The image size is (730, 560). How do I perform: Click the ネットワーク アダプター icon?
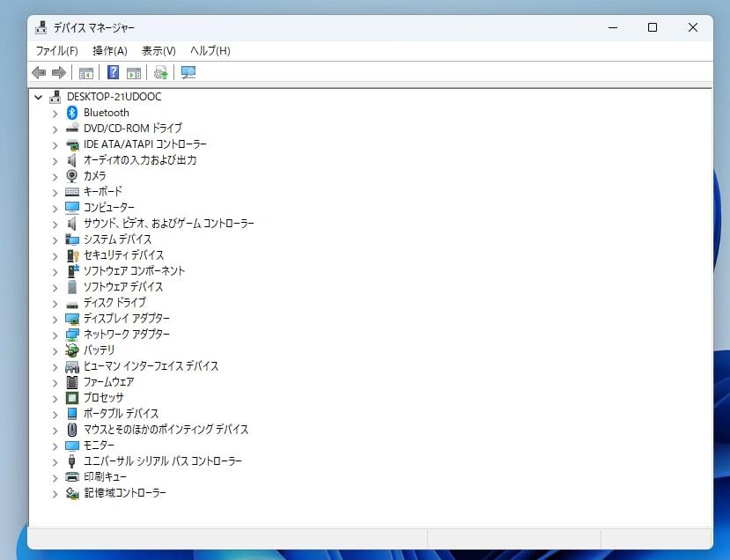(72, 335)
